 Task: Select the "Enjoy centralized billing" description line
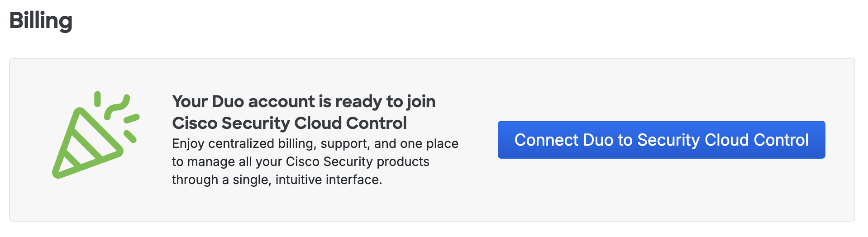(315, 143)
